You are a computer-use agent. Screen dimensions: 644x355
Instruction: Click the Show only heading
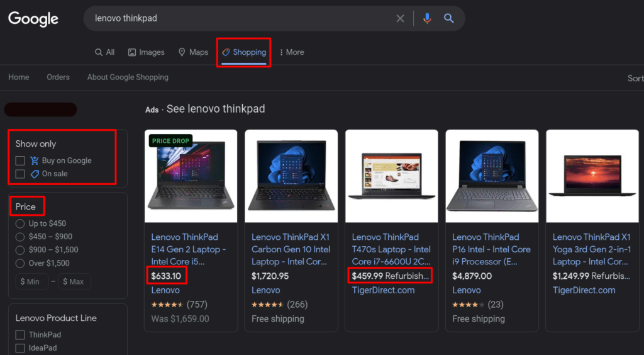click(x=36, y=144)
